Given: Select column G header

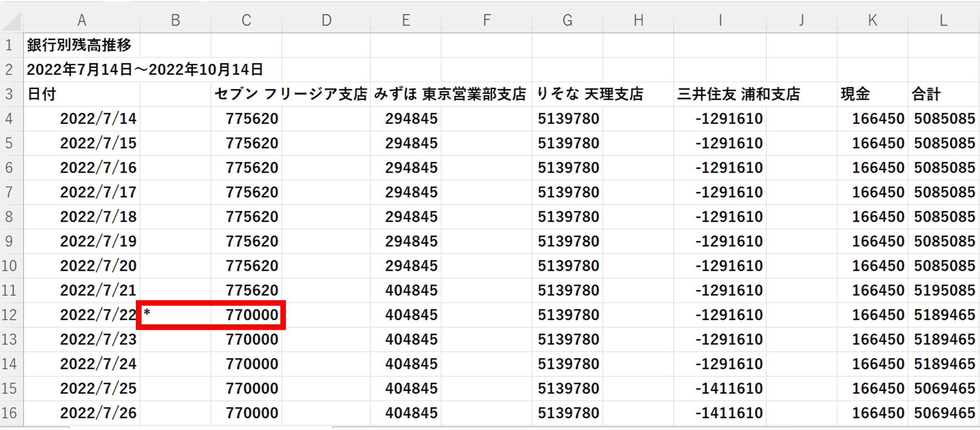Looking at the screenshot, I should (x=567, y=20).
